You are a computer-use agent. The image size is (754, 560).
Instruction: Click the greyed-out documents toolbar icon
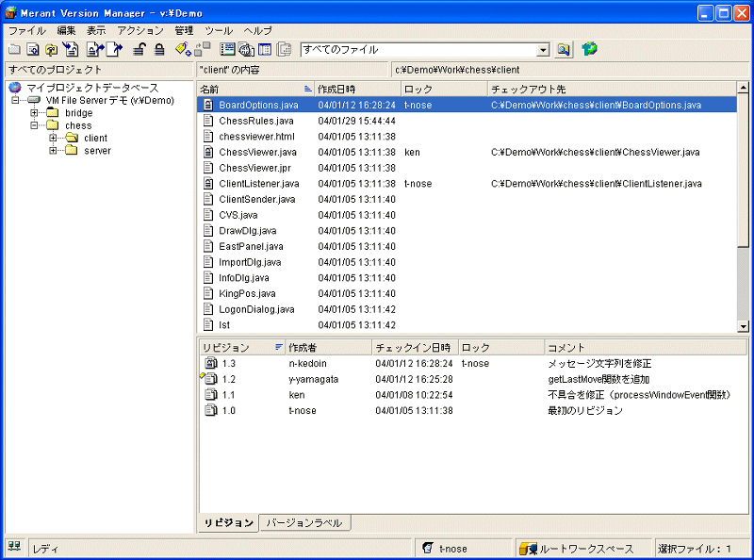point(285,49)
